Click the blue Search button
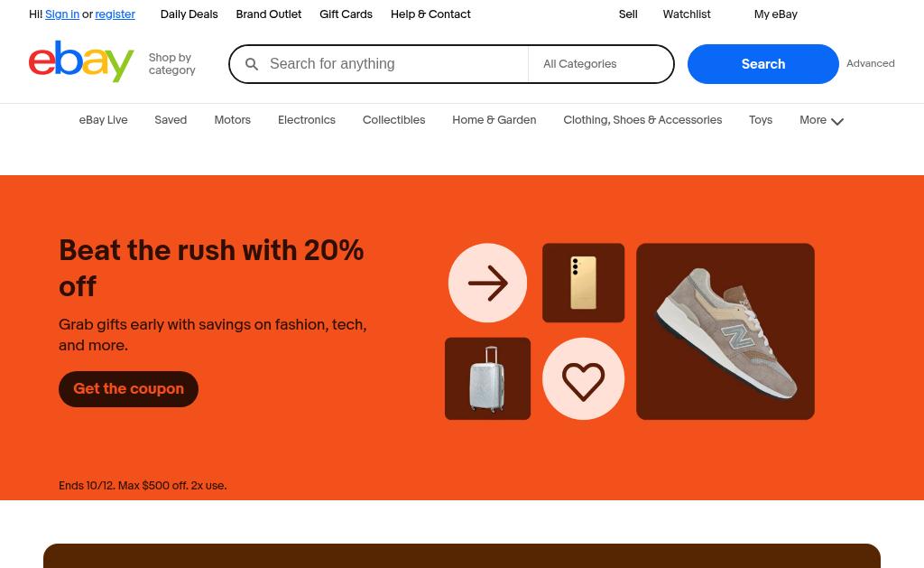The height and width of the screenshot is (568, 924). [762, 64]
